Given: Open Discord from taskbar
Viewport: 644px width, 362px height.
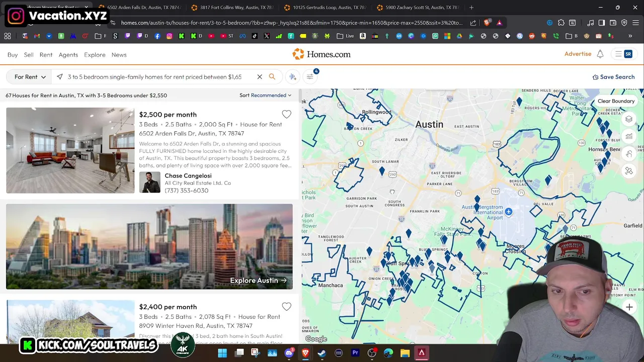Looking at the screenshot, I should click(289, 353).
